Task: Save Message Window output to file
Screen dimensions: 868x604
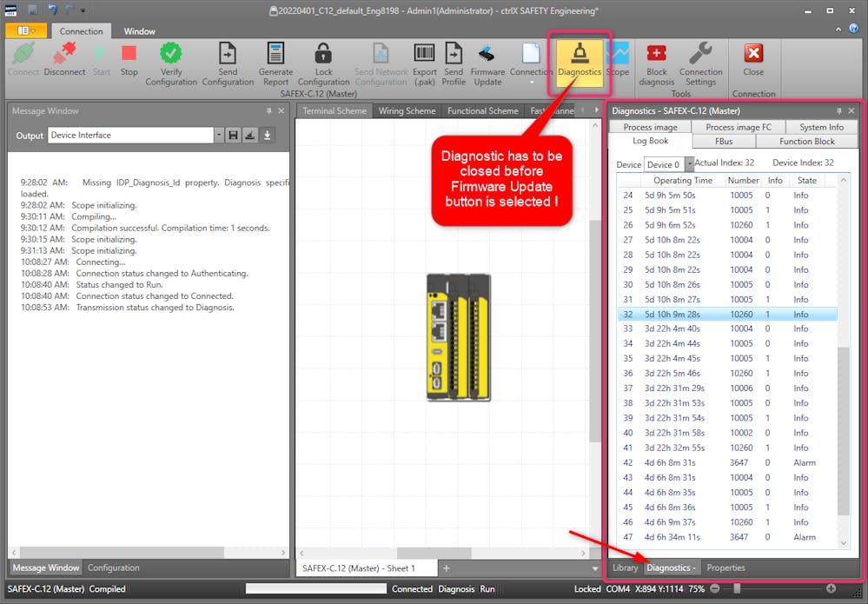Action: pos(233,135)
